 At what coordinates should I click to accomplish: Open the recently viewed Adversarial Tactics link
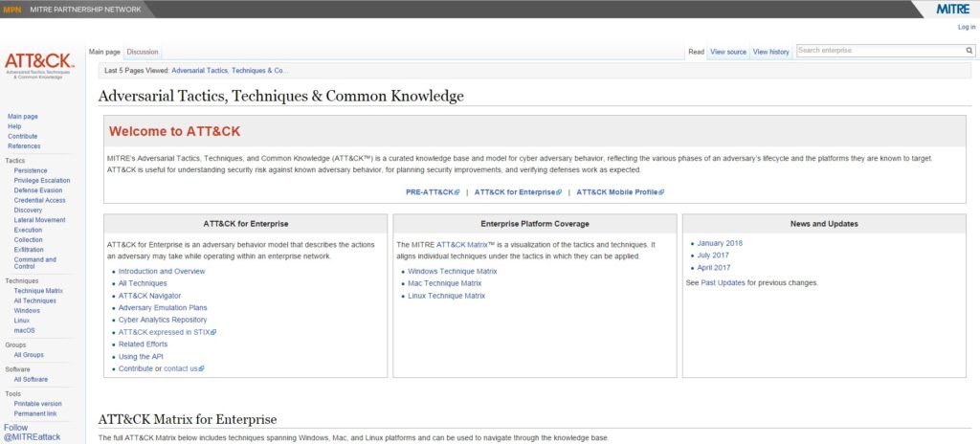[x=230, y=71]
